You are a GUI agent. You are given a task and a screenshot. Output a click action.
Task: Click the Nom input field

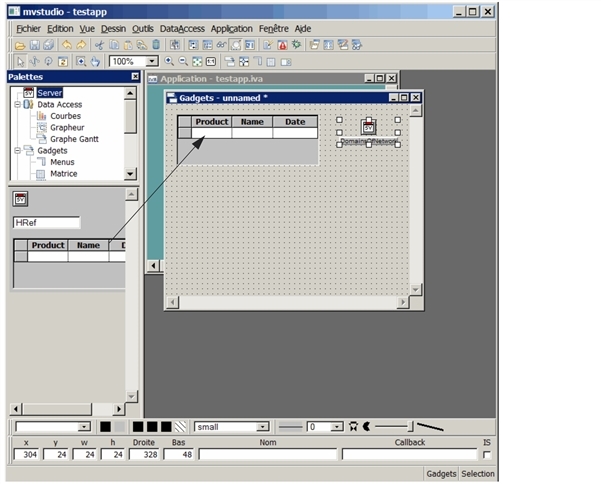[x=267, y=455]
